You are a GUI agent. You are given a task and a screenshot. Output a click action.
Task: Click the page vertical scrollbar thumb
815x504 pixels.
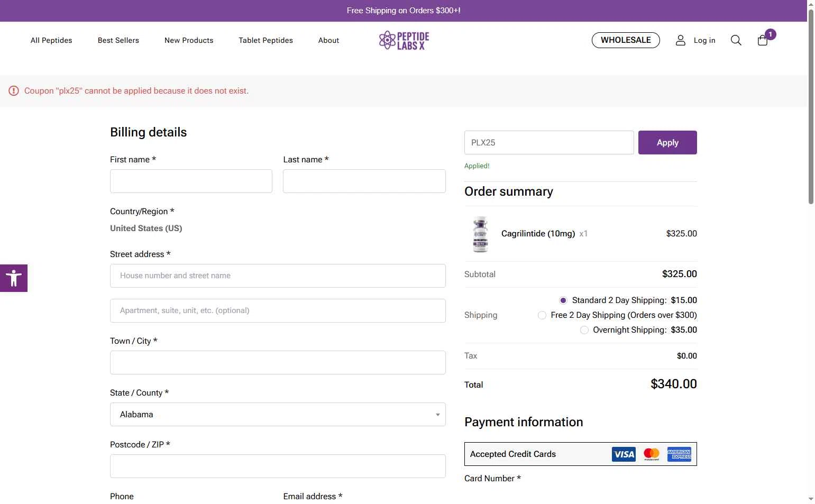811,106
